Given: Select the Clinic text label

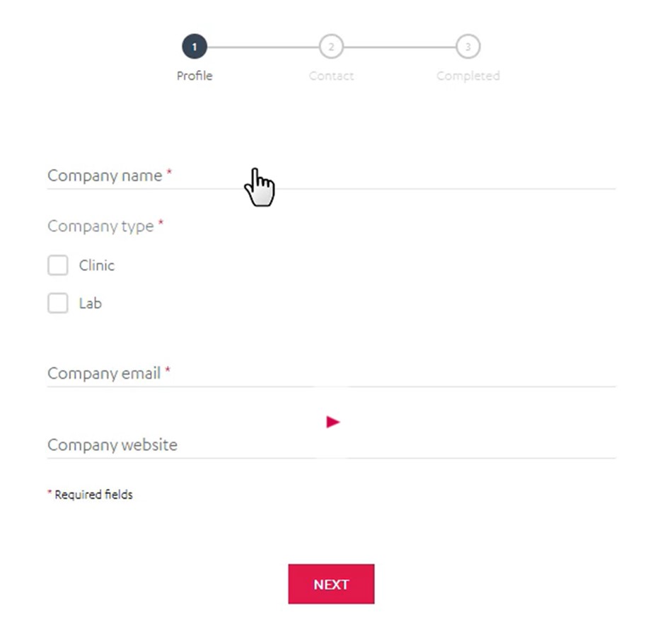Looking at the screenshot, I should coord(97,265).
